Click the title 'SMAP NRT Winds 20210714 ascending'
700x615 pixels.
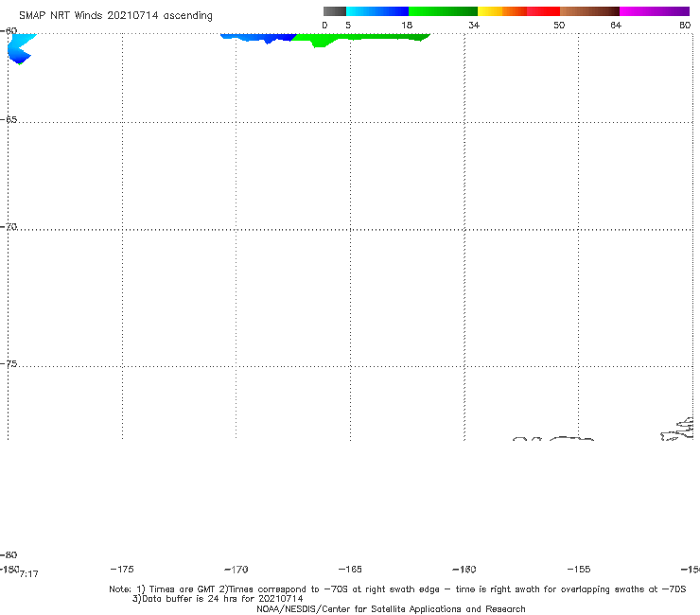click(x=115, y=15)
